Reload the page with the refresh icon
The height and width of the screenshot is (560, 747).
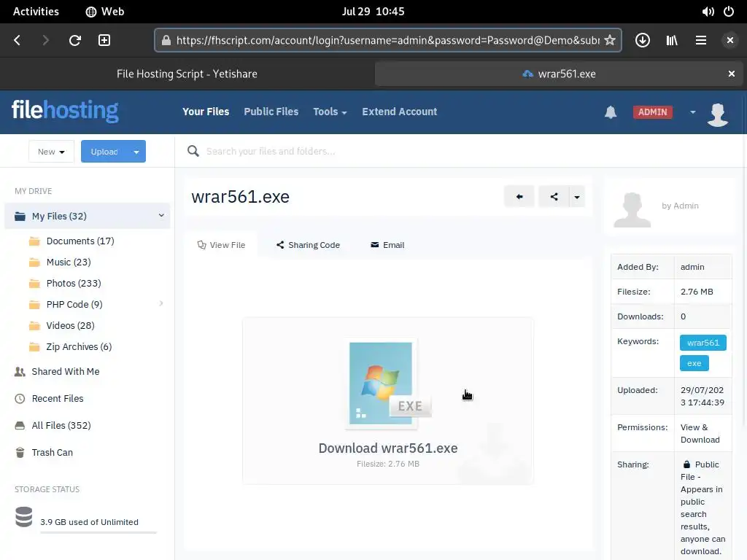pyautogui.click(x=75, y=41)
